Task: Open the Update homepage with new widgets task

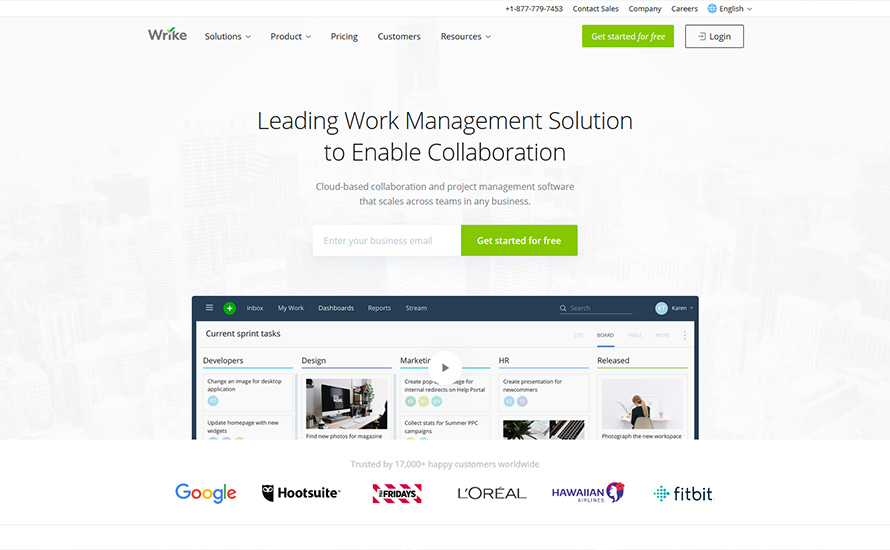Action: (248, 427)
